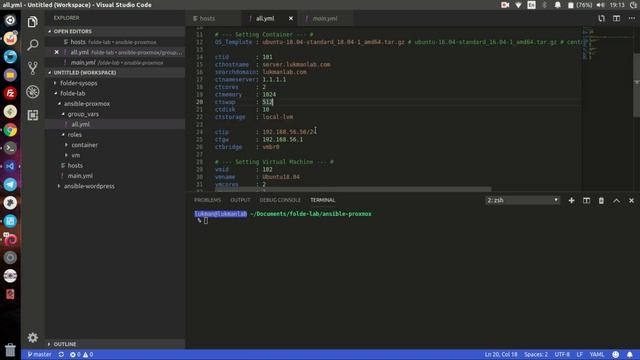Open the Explorer view in activity bar

click(x=33, y=22)
